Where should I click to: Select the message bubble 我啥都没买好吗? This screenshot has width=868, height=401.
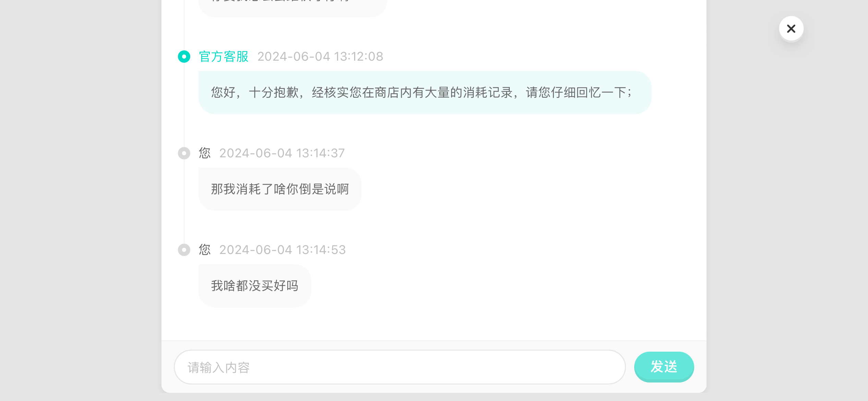coord(255,286)
